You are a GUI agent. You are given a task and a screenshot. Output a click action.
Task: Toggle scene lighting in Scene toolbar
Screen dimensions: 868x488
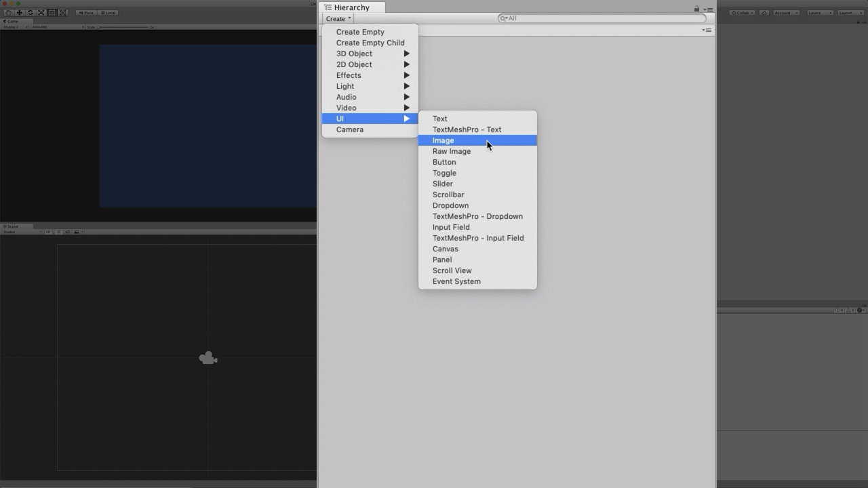[58, 232]
